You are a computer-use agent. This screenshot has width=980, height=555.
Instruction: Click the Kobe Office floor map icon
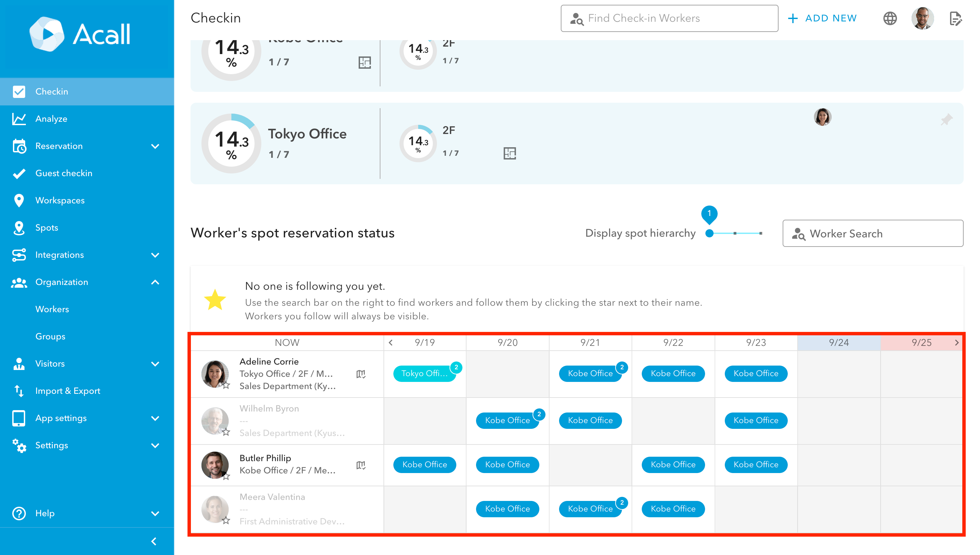[364, 63]
